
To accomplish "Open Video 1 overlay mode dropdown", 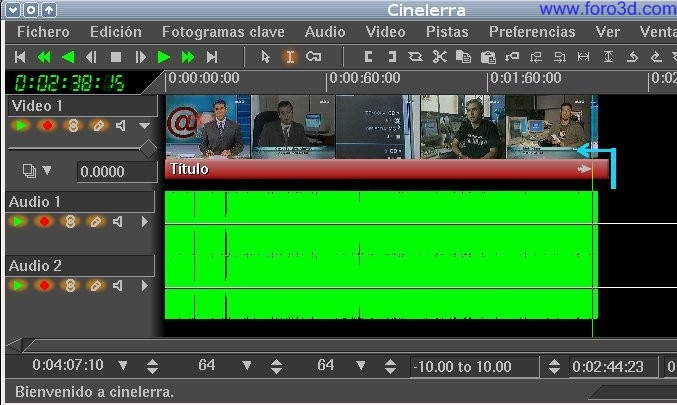I will (x=47, y=171).
